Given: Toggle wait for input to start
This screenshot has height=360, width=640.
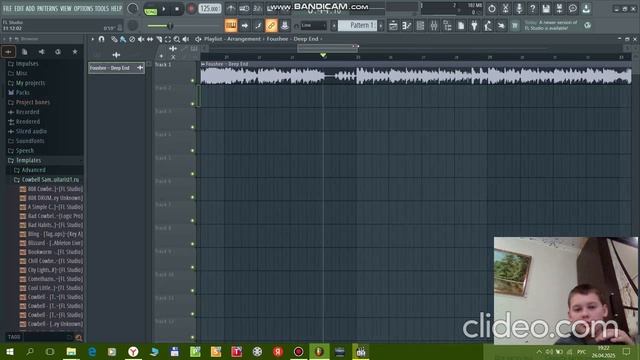Looking at the screenshot, I should pyautogui.click(x=244, y=9).
